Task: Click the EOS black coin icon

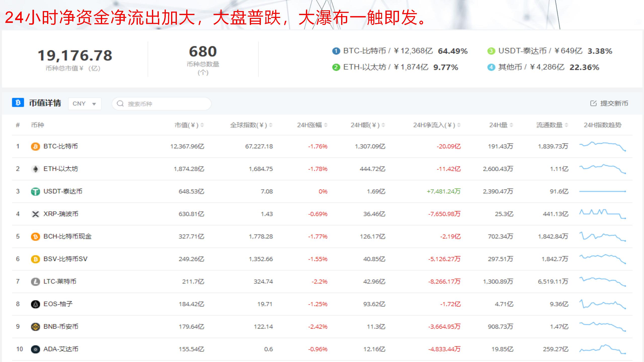Action: 35,304
